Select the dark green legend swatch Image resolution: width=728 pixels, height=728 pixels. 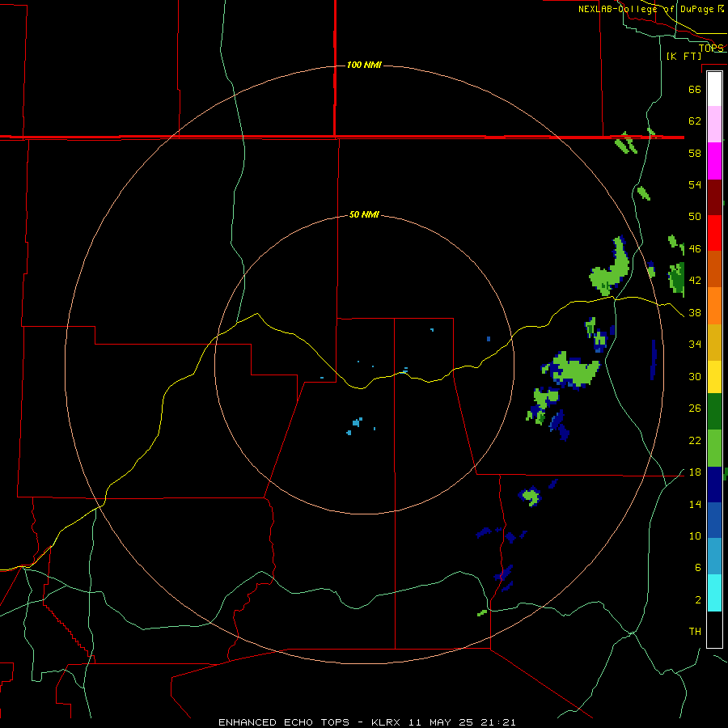pos(714,412)
